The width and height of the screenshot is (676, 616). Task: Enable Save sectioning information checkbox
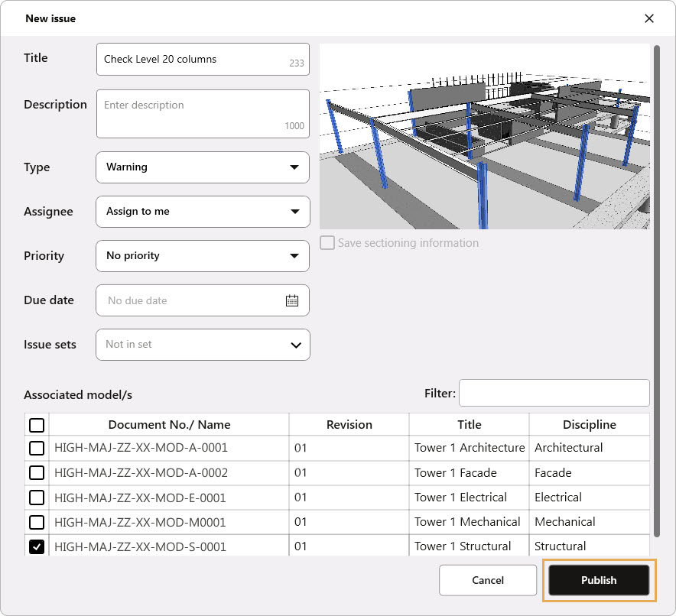pyautogui.click(x=327, y=243)
